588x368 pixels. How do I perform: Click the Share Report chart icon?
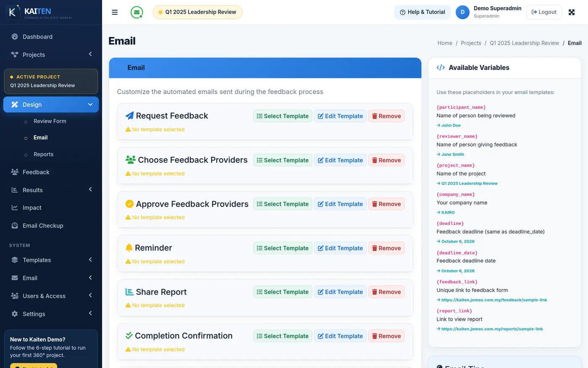[130, 292]
